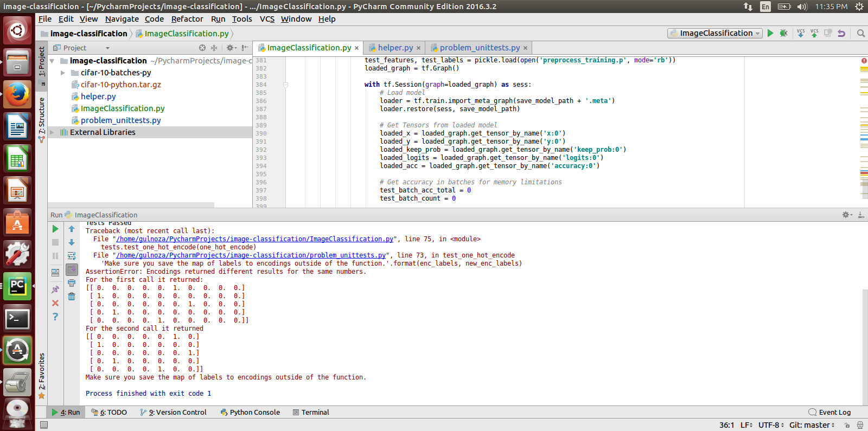Screen dimensions: 868x431
Task: Hide the Project panel with the arrow icon
Action: pos(245,48)
